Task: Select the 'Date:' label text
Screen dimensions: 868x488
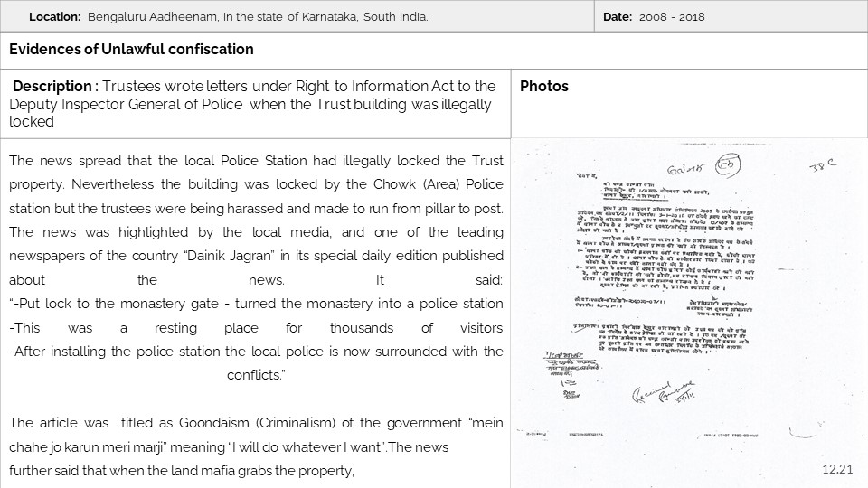Action: tap(617, 17)
